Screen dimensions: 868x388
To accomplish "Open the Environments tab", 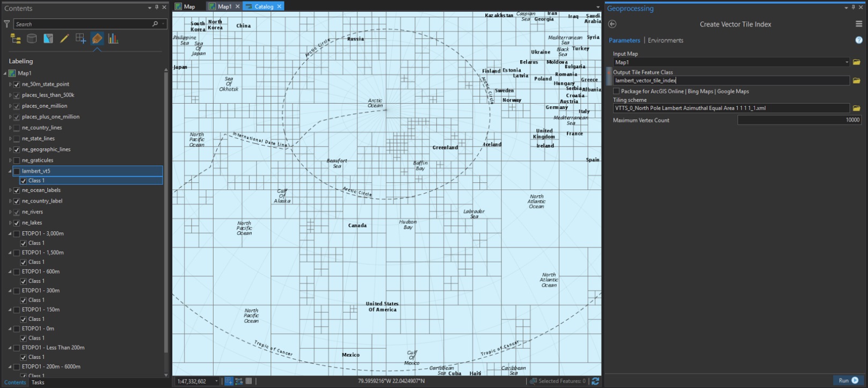I will (x=666, y=40).
